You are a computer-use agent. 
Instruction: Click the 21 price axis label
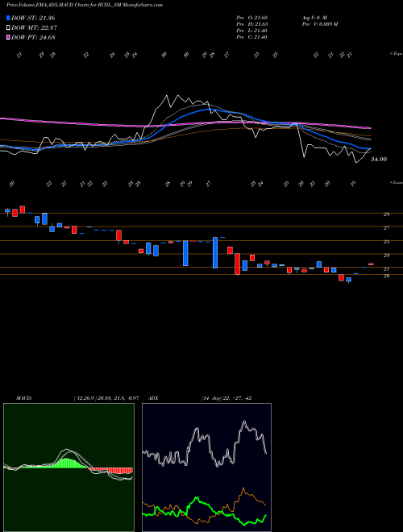[386, 269]
